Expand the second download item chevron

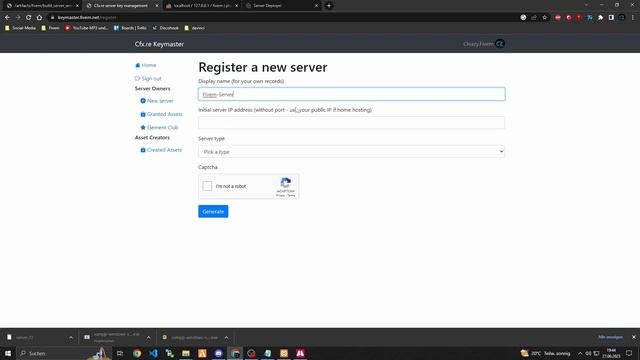[x=148, y=338]
